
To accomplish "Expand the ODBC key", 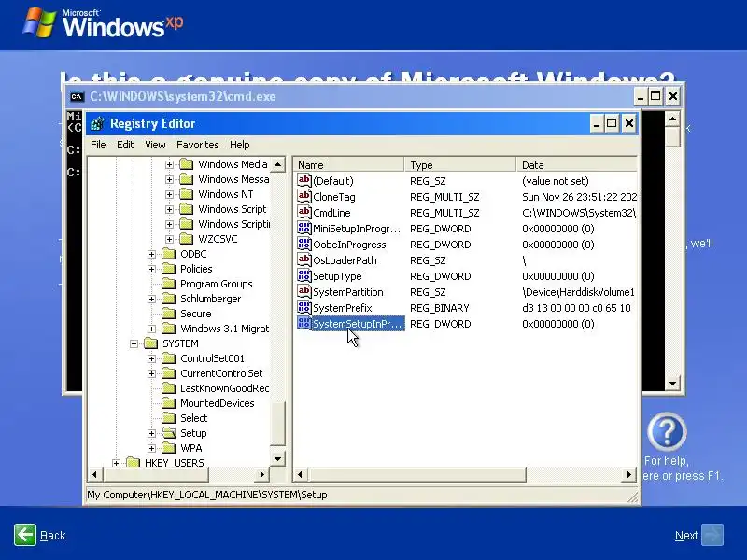I will (151, 254).
